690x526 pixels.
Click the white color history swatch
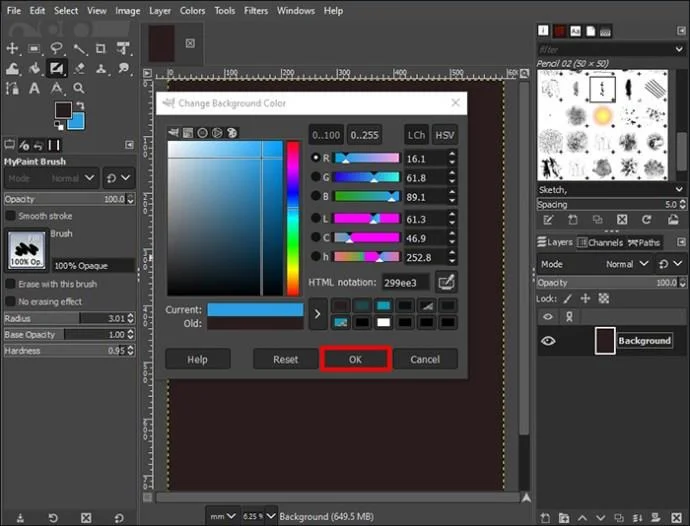point(383,323)
